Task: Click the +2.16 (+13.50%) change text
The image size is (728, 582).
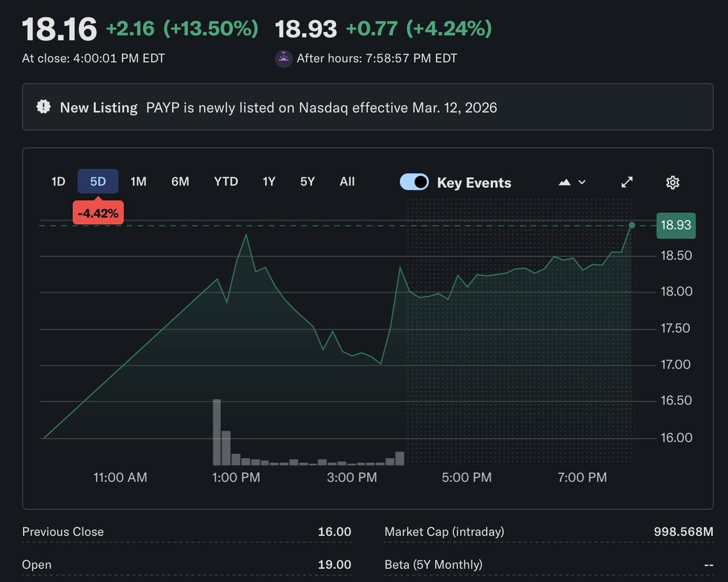Action: click(x=182, y=28)
